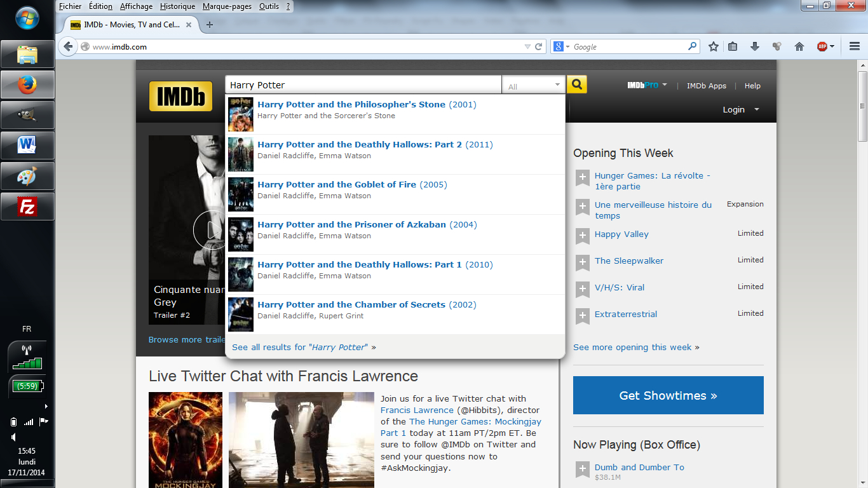Expand the IMDbPro dropdown arrow
The width and height of the screenshot is (868, 488).
coord(665,85)
